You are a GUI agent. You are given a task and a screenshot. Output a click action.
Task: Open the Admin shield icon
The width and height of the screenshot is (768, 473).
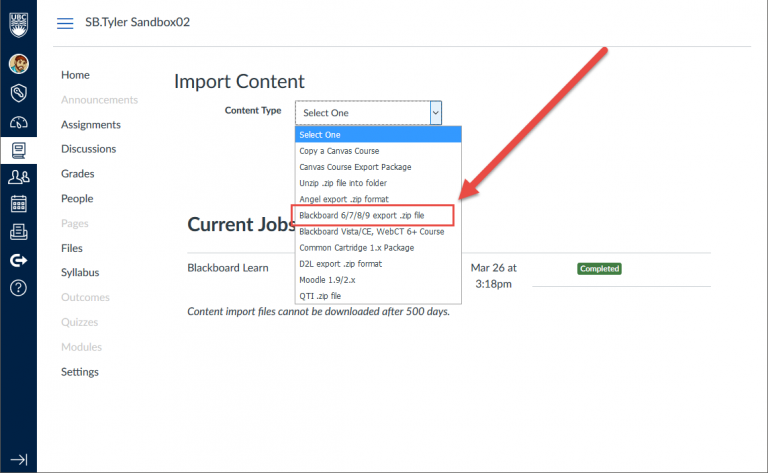tap(19, 93)
